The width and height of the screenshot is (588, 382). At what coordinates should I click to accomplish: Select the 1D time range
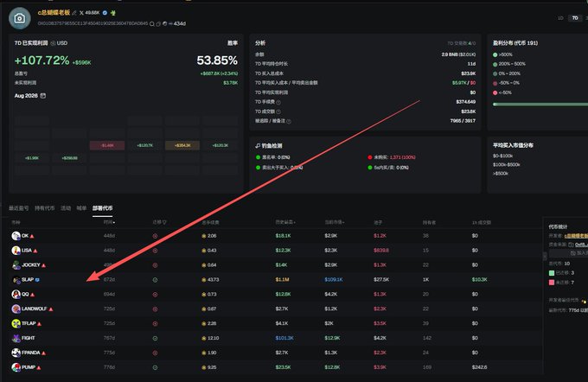pyautogui.click(x=560, y=18)
